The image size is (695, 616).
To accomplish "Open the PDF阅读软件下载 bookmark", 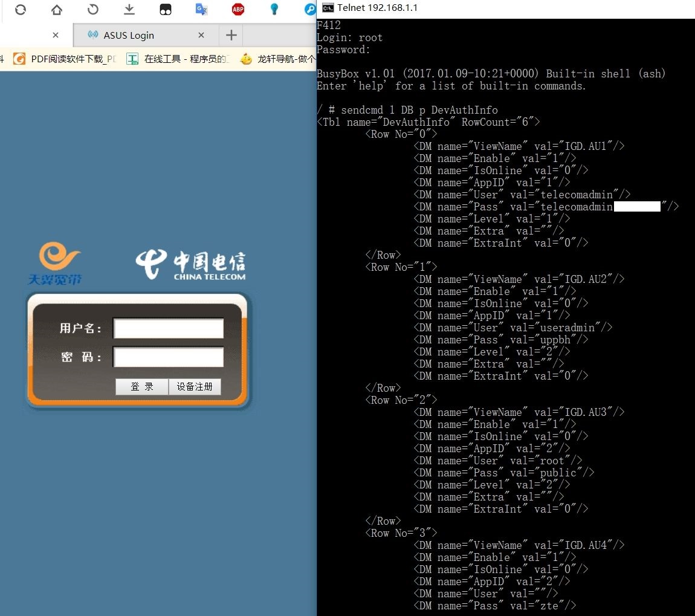I will (x=65, y=59).
